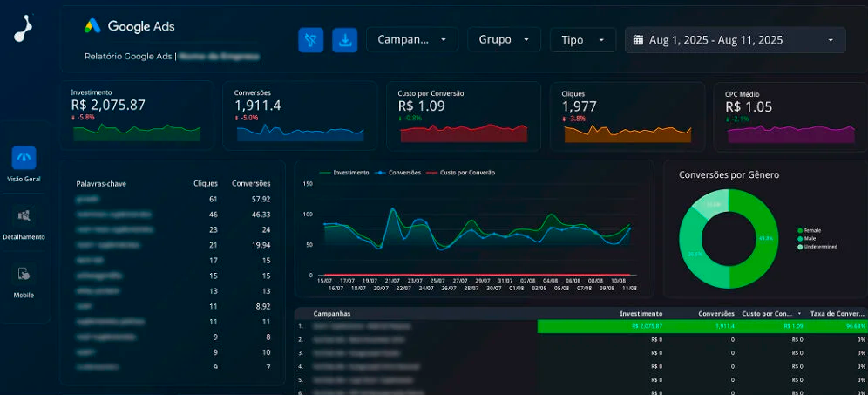Click the Female legend color swatch
This screenshot has height=395, width=868.
800,230
